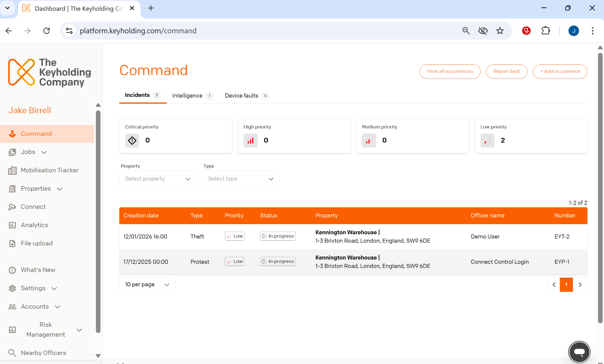Click the Risk Management icon
604x364 pixels.
(12, 330)
